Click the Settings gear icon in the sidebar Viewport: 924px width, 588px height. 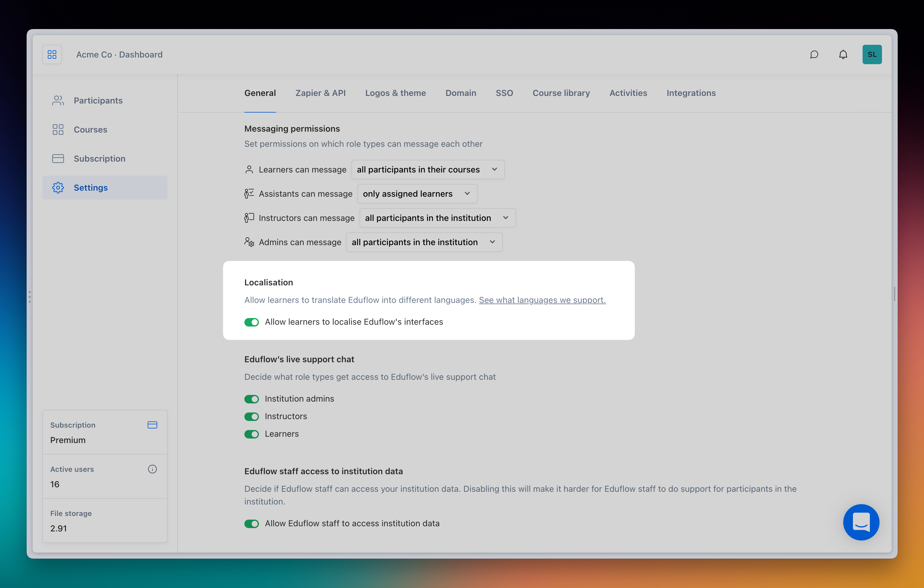tap(58, 188)
